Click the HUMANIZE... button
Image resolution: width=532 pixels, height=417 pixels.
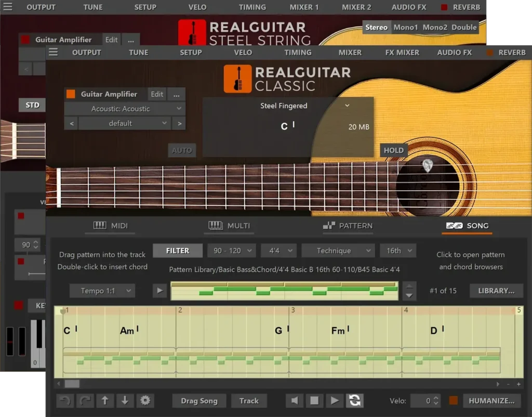coord(491,401)
